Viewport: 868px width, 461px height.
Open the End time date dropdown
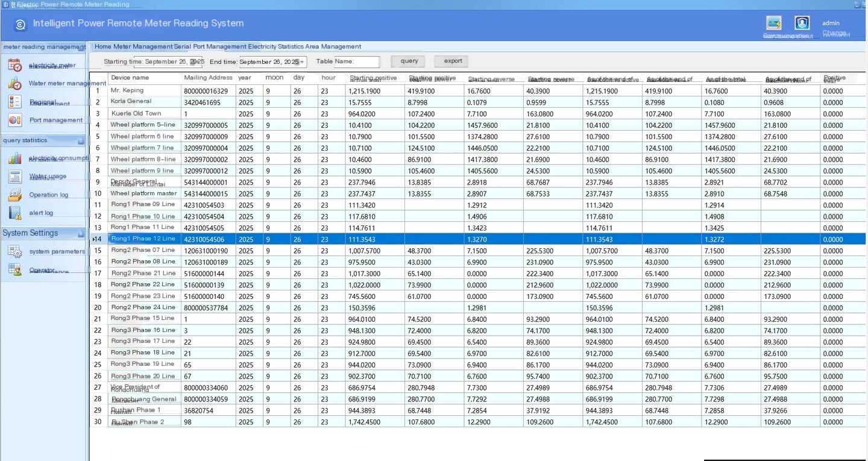[303, 61]
